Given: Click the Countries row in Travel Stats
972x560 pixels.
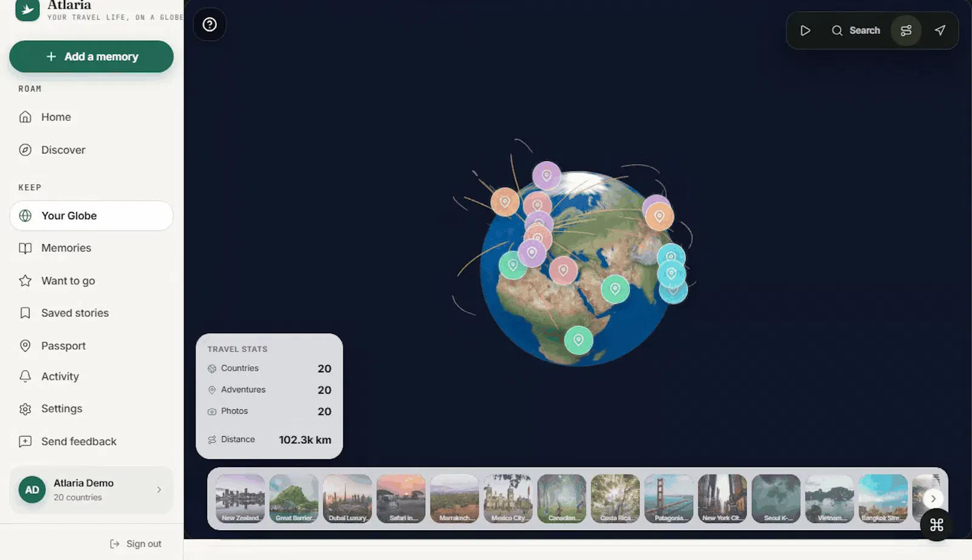Looking at the screenshot, I should (x=269, y=369).
